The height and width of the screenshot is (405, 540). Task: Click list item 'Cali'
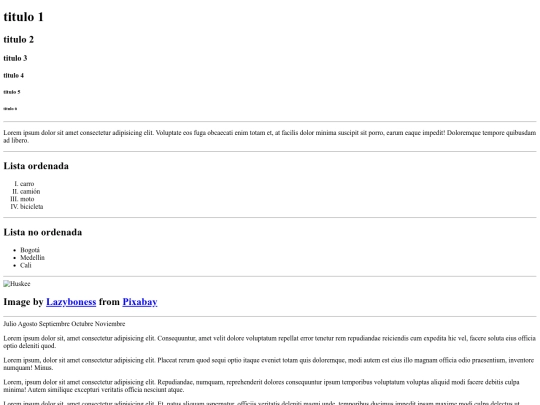pyautogui.click(x=25, y=265)
